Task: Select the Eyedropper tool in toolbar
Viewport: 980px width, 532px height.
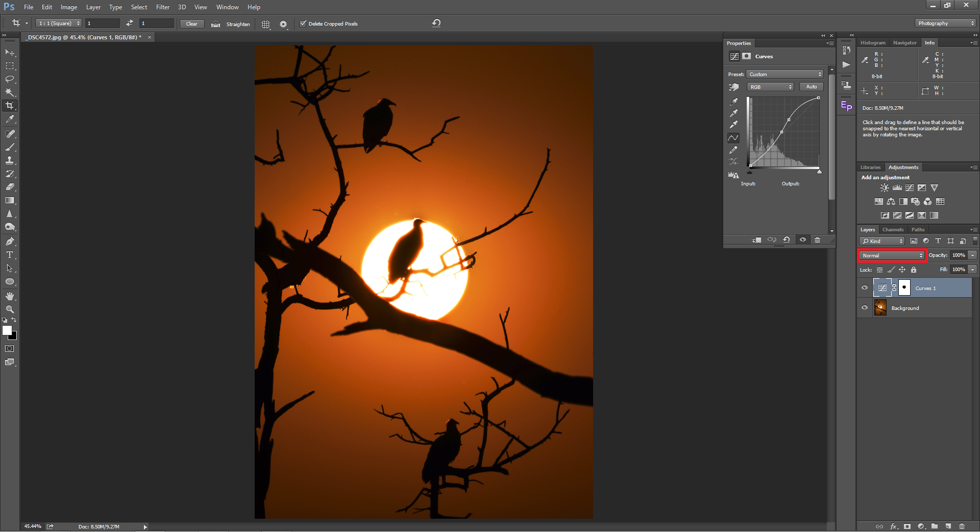Action: pyautogui.click(x=10, y=119)
